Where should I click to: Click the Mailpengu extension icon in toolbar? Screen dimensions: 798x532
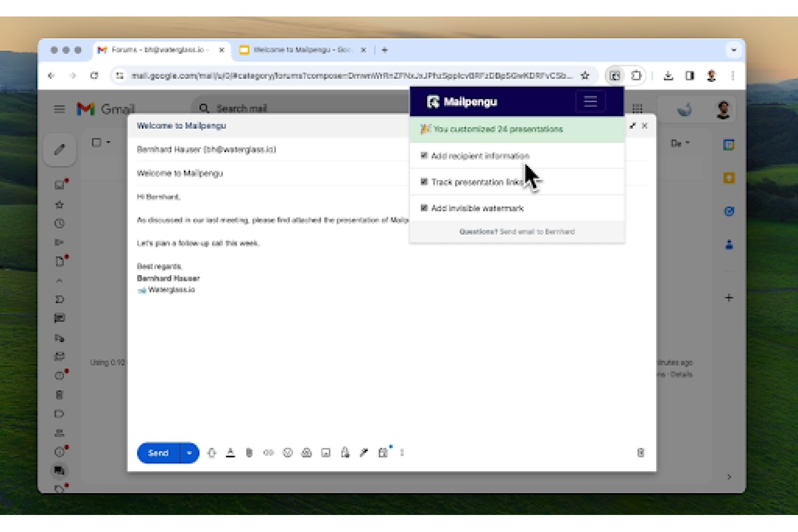614,76
